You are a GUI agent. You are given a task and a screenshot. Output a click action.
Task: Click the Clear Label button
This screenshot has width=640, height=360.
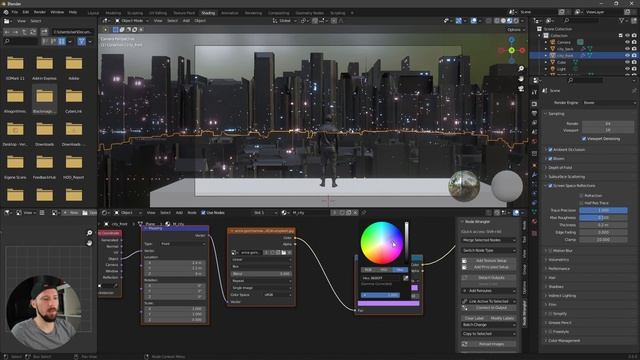[474, 318]
